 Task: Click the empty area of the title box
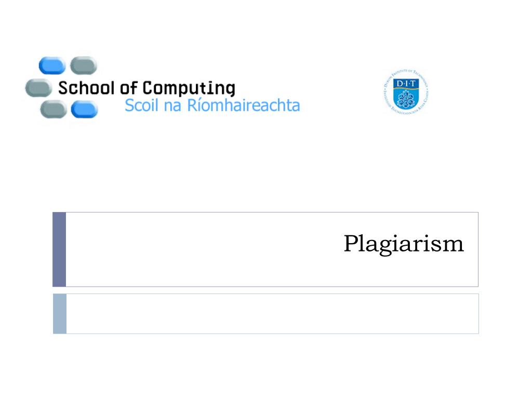(x=204, y=249)
